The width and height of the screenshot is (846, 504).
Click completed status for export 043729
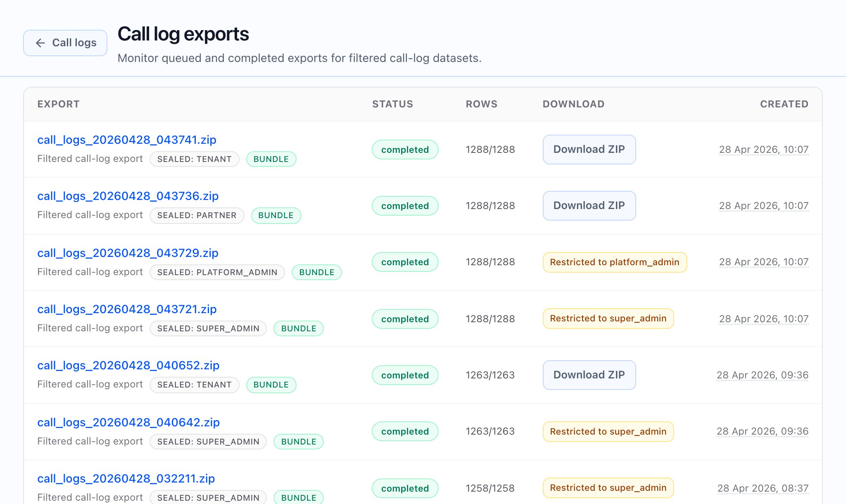point(405,262)
